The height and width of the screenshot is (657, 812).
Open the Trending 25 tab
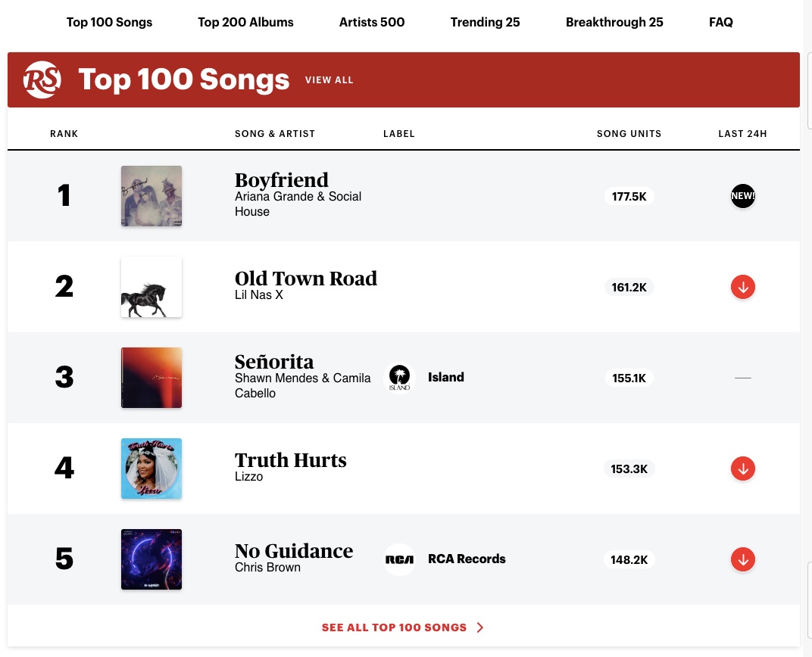(x=485, y=22)
